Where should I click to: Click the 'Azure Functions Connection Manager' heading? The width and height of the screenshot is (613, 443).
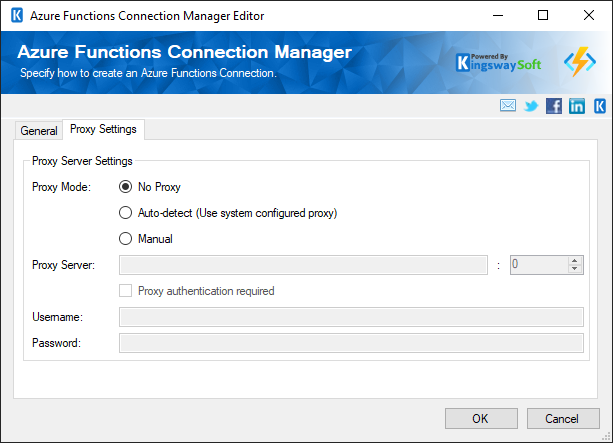185,52
